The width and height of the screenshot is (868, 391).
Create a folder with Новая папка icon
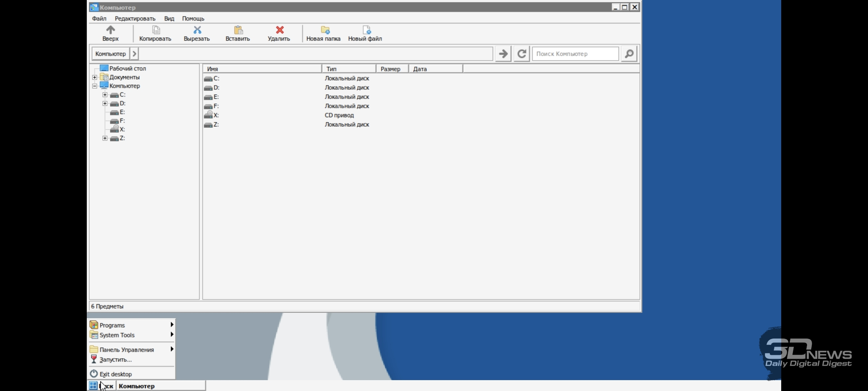(x=324, y=30)
